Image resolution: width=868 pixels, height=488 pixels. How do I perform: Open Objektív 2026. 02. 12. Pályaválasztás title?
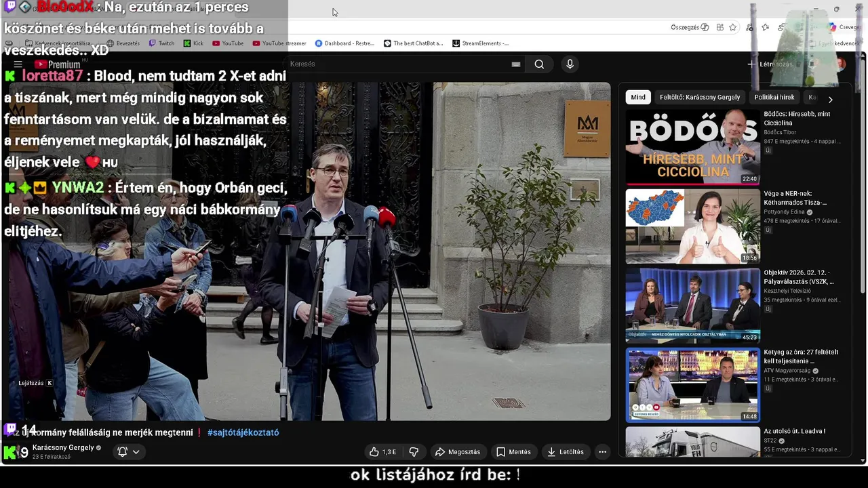click(799, 277)
